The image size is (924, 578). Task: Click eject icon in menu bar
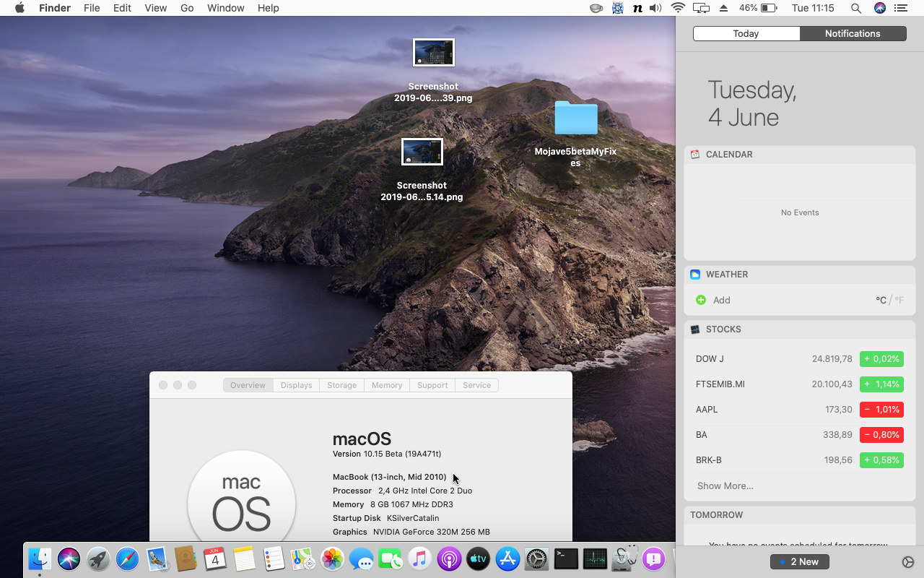pyautogui.click(x=723, y=8)
